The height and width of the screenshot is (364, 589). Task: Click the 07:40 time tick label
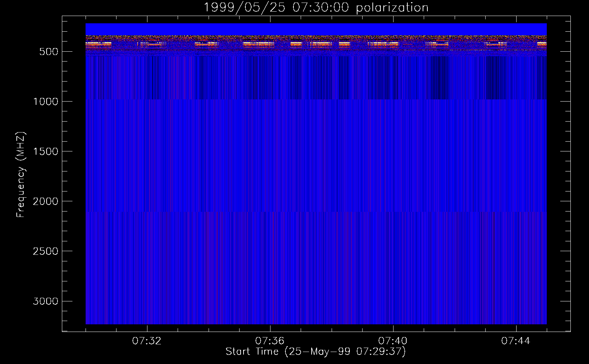pyautogui.click(x=393, y=341)
